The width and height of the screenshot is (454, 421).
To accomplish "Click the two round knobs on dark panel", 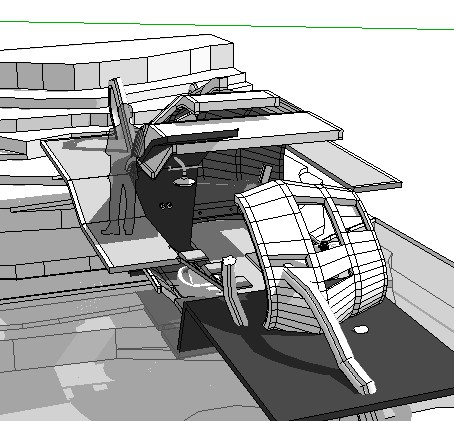I will click(166, 206).
